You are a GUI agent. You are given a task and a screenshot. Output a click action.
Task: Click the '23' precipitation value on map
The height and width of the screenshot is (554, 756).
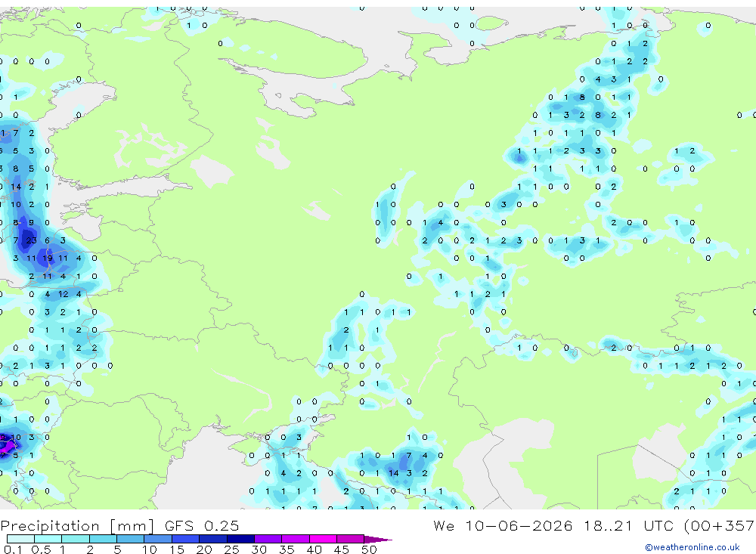click(31, 240)
